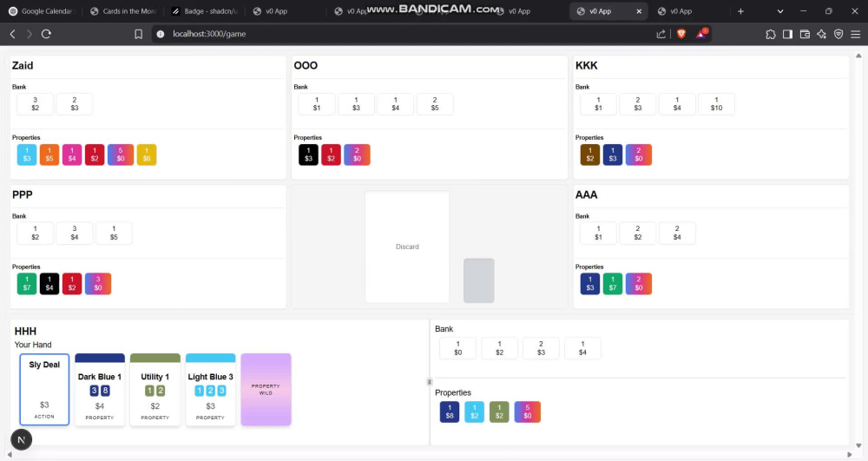Select the Dark Blue 1 property card in hand

(x=100, y=390)
